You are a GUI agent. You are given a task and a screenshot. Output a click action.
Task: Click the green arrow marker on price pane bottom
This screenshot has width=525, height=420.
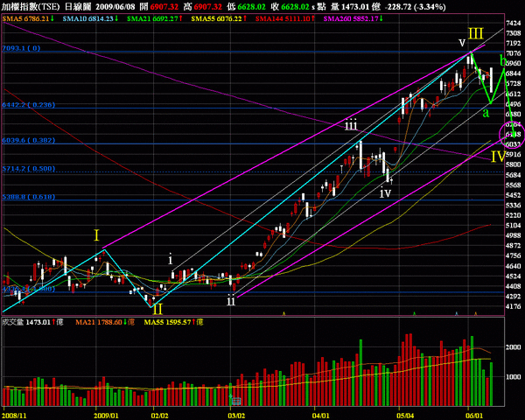(x=414, y=313)
